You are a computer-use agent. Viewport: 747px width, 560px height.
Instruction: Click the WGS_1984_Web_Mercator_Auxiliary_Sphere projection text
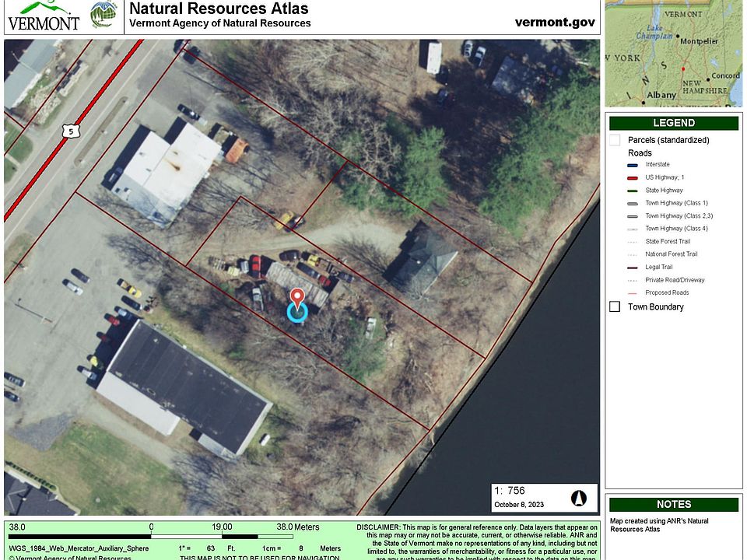point(79,548)
